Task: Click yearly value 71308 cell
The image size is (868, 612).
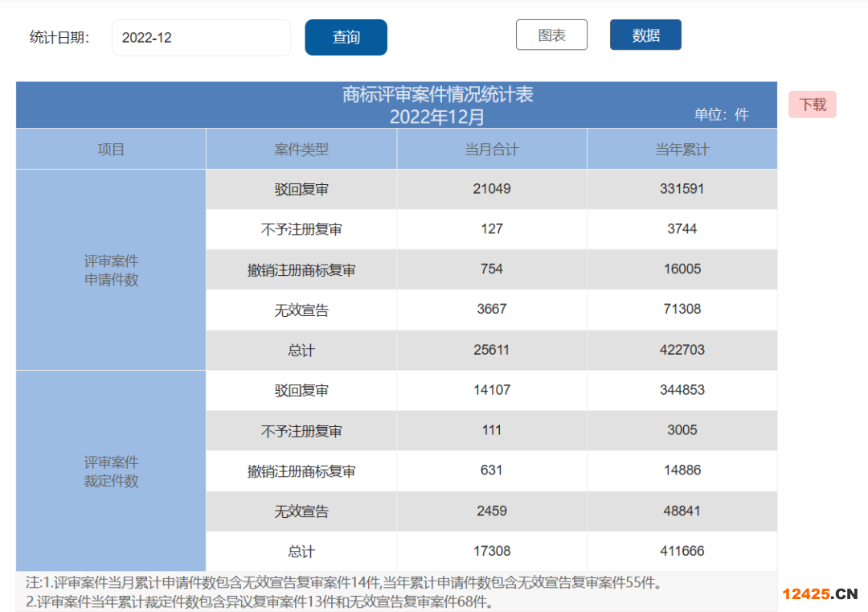Action: coord(682,309)
